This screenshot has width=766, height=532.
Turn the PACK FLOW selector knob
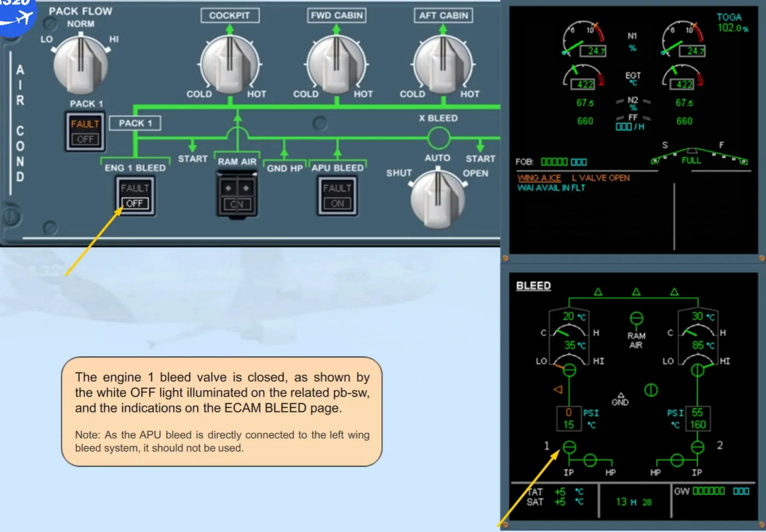coord(80,64)
